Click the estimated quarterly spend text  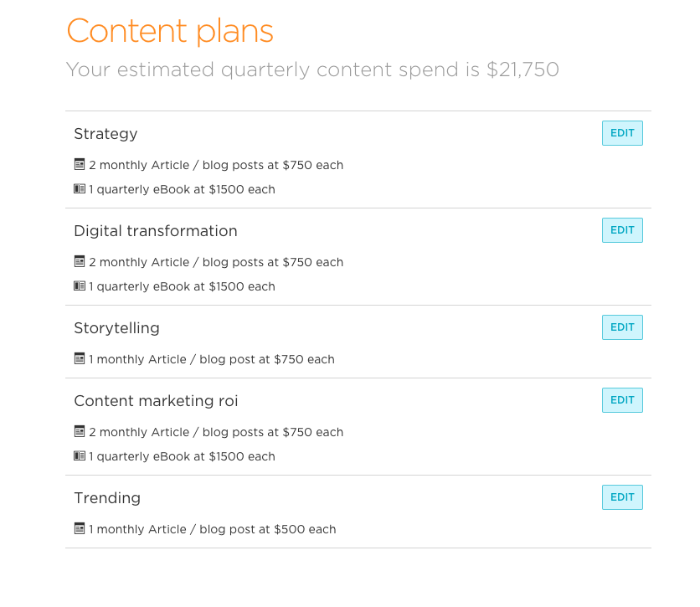(312, 69)
